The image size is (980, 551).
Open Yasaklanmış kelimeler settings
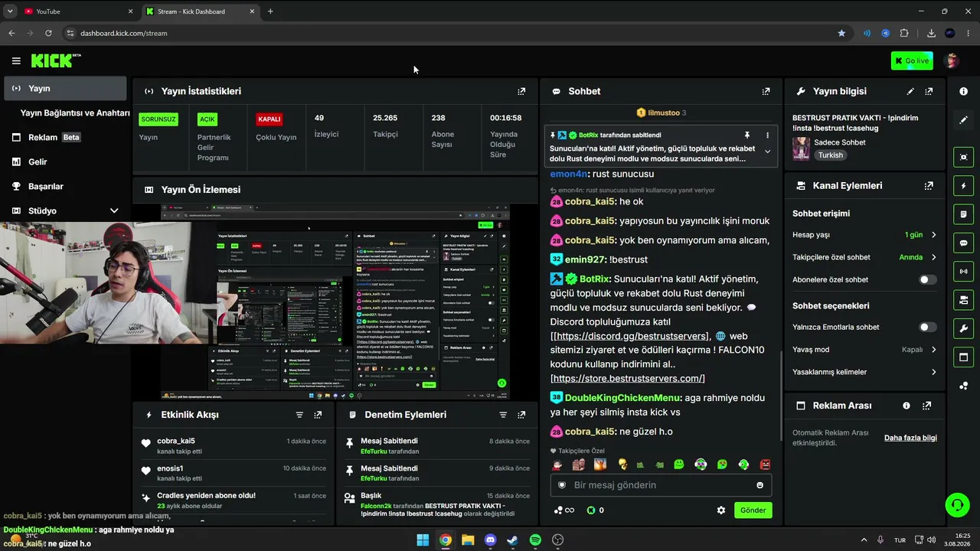pyautogui.click(x=864, y=373)
